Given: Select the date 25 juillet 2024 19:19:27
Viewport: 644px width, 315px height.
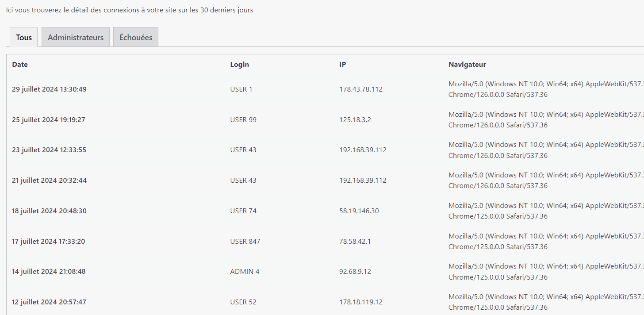Looking at the screenshot, I should click(49, 120).
